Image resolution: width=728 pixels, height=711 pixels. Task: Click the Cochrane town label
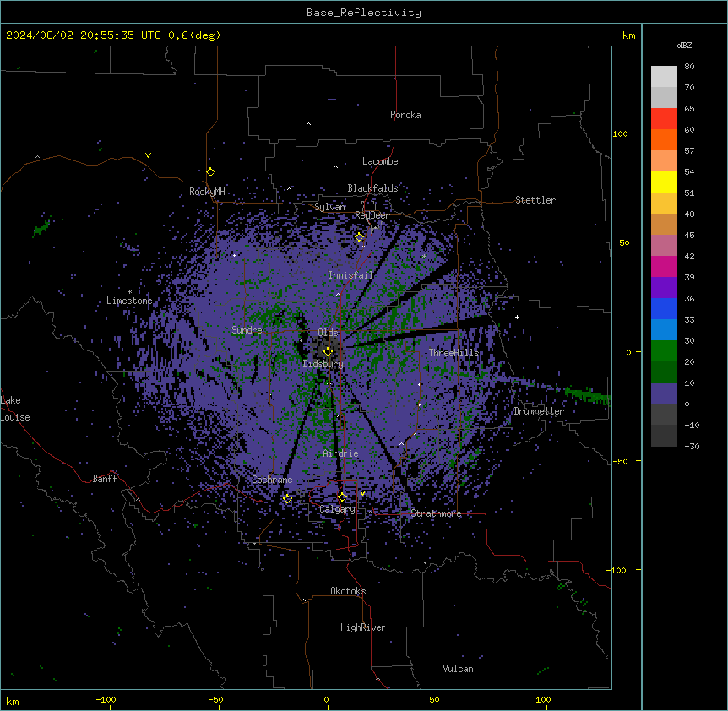point(272,480)
